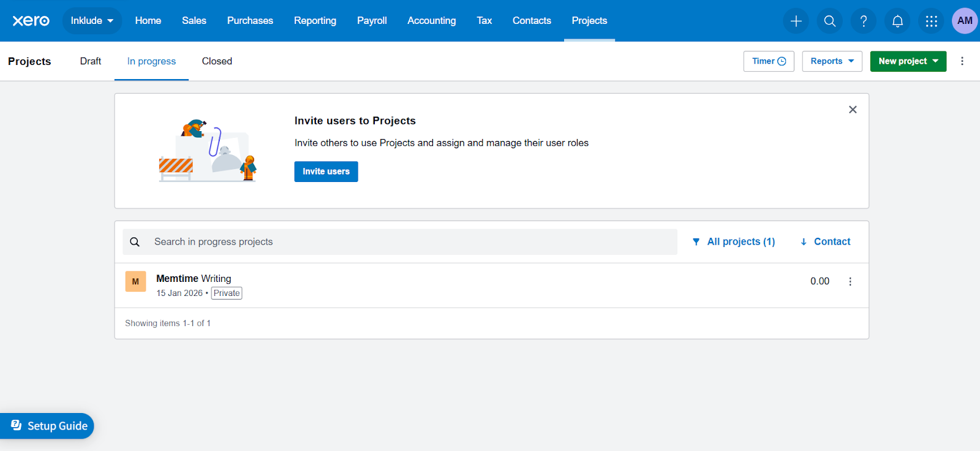The height and width of the screenshot is (451, 980).
Task: Open the Setup Guide
Action: tap(47, 426)
